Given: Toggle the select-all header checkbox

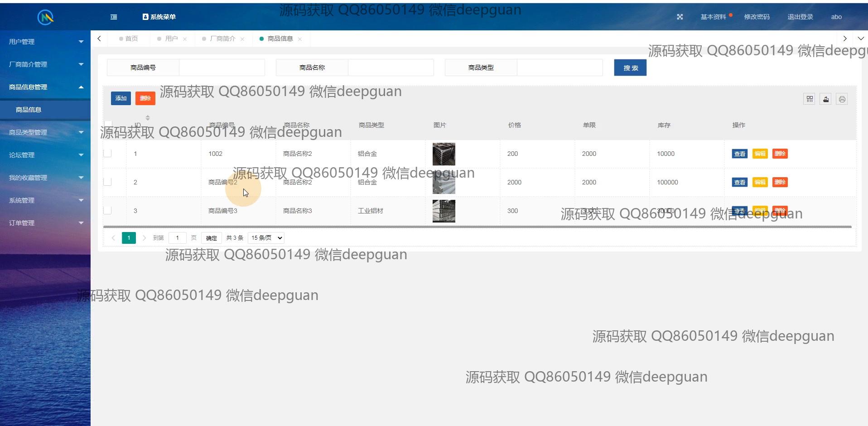Looking at the screenshot, I should [108, 124].
